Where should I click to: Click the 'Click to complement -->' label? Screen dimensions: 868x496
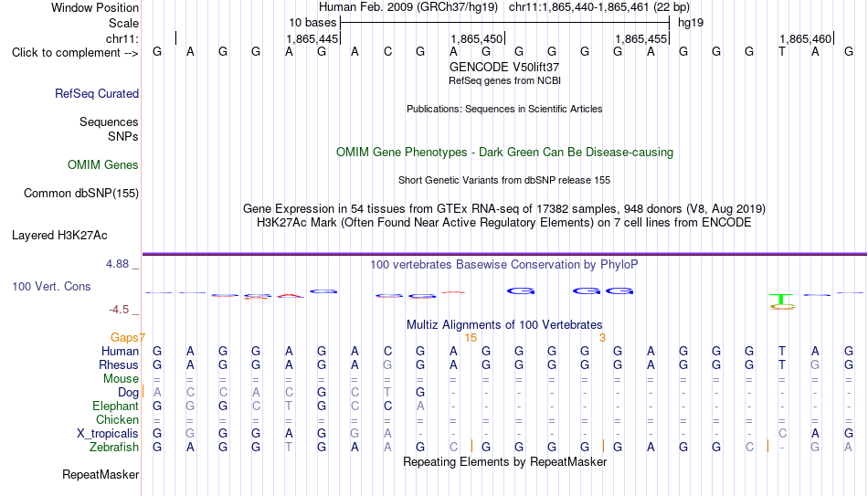(x=75, y=53)
